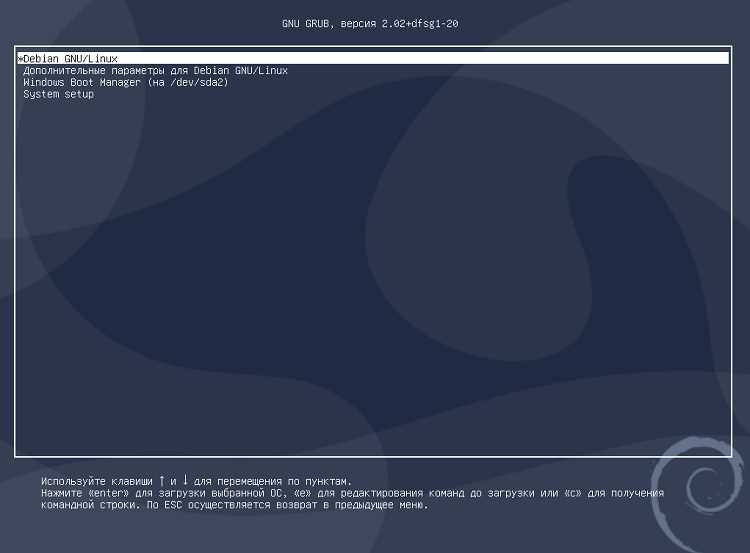Open Дополнительные параметры для Debian GNU/Linux entry

(155, 70)
